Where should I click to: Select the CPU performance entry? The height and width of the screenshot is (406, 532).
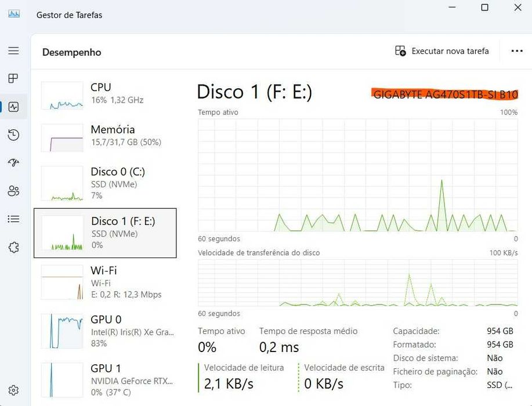point(105,95)
